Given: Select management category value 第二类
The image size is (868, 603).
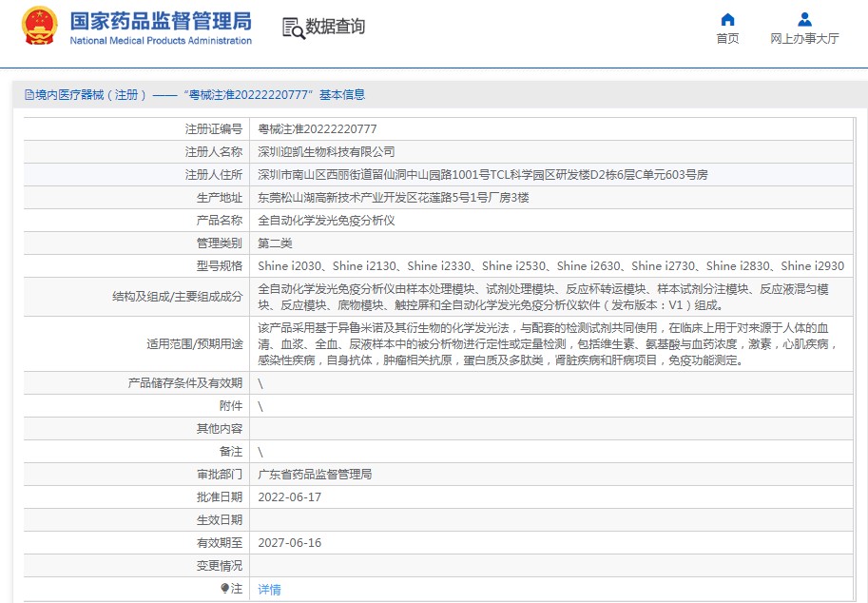Looking at the screenshot, I should 275,243.
